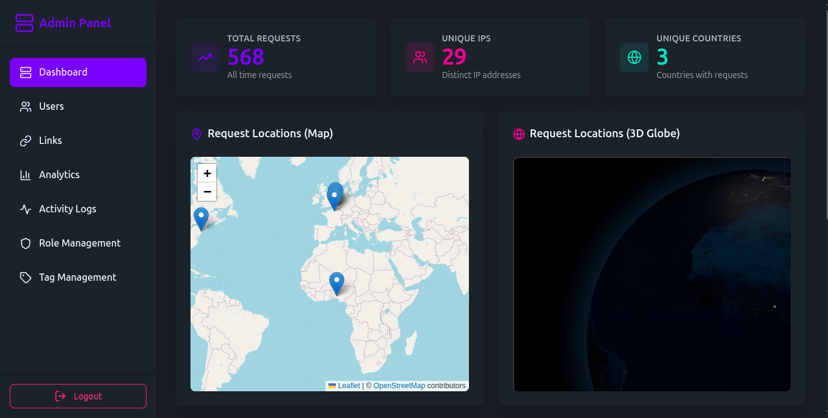
Task: Click the map pin icon beside Request Locations (Map)
Action: pos(196,134)
